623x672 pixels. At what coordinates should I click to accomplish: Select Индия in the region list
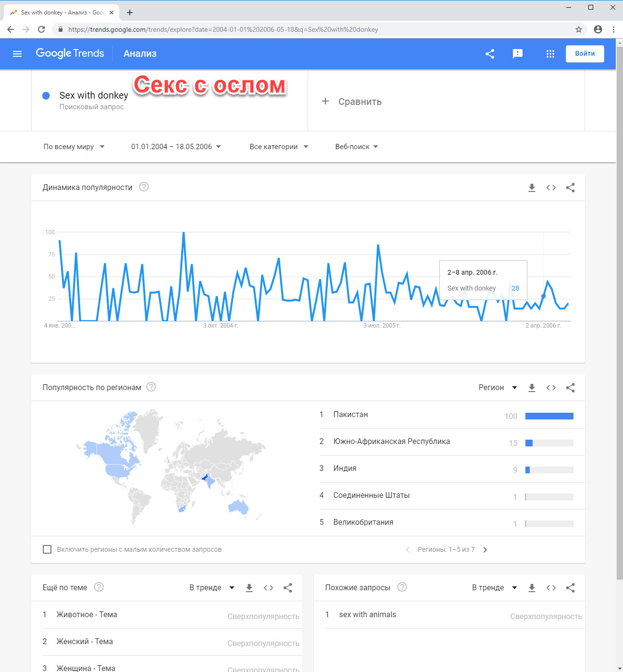(452, 469)
